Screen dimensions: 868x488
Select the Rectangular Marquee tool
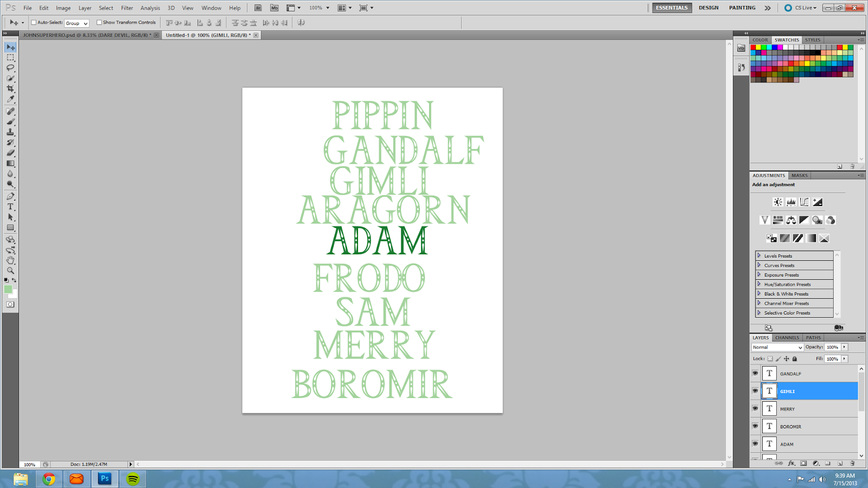click(x=10, y=57)
